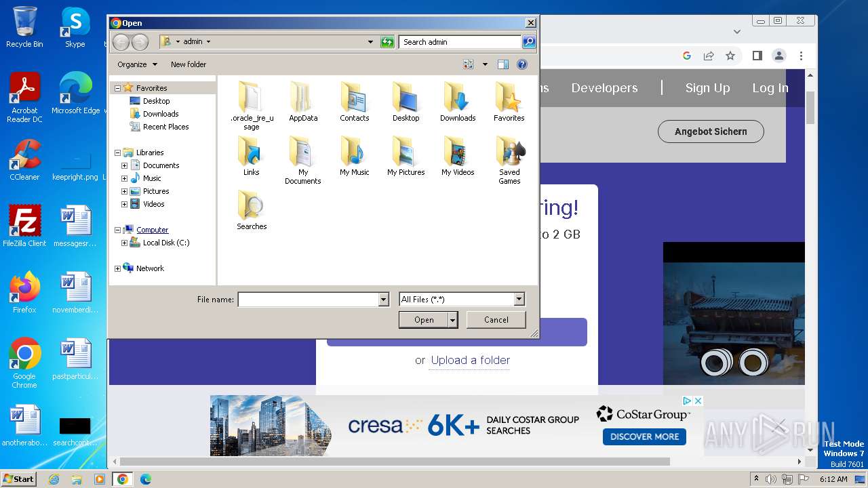Open the All Files type dropdown
The width and height of the screenshot is (868, 488).
point(519,299)
